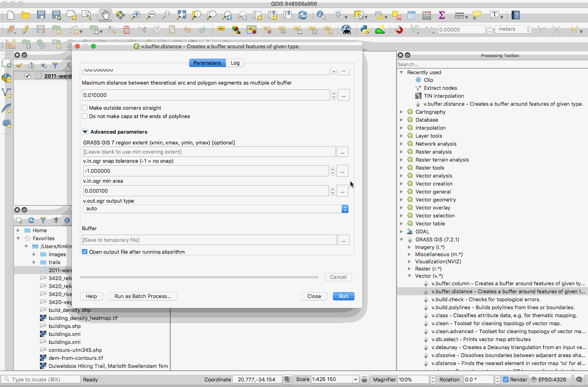Switch to the Log tab
Screen dimensions: 588x387
pyautogui.click(x=235, y=63)
